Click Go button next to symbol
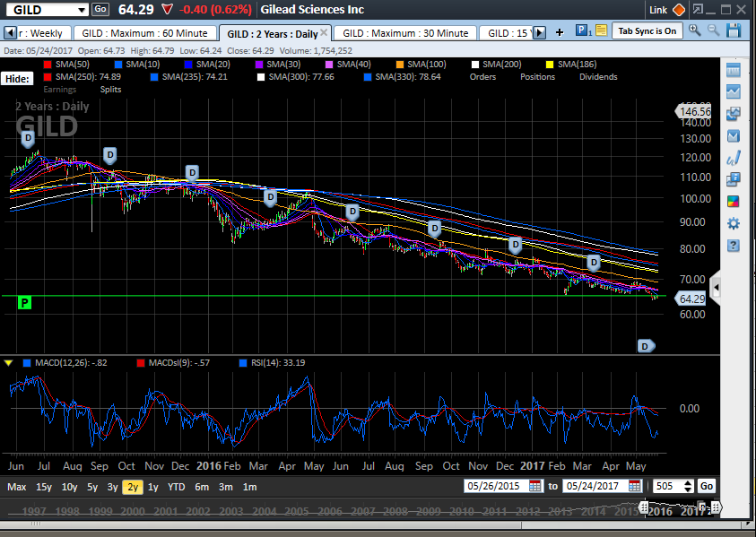The height and width of the screenshot is (537, 756). (100, 9)
